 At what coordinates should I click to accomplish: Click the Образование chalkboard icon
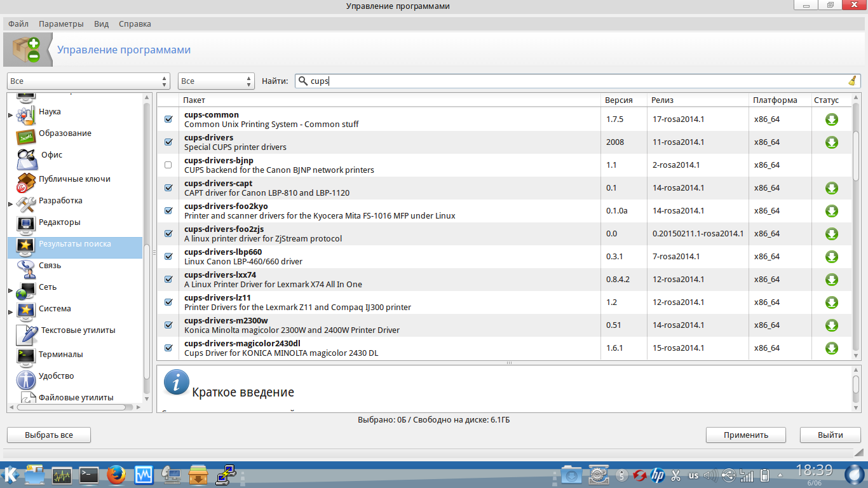25,136
